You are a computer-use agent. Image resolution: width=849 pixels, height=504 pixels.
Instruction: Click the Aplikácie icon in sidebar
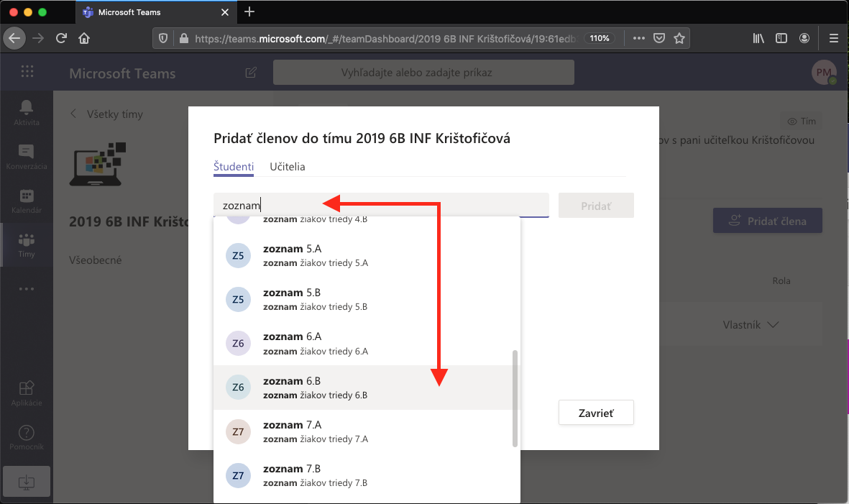[x=27, y=389]
